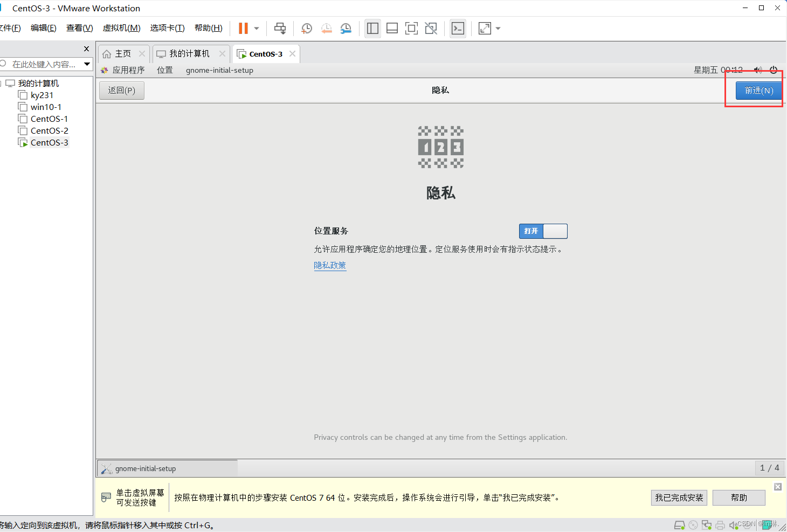
Task: Click the sound card status icon
Action: pyautogui.click(x=733, y=525)
